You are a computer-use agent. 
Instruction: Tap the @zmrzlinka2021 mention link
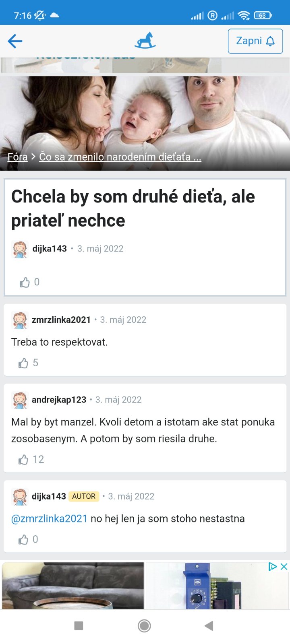[x=49, y=518]
